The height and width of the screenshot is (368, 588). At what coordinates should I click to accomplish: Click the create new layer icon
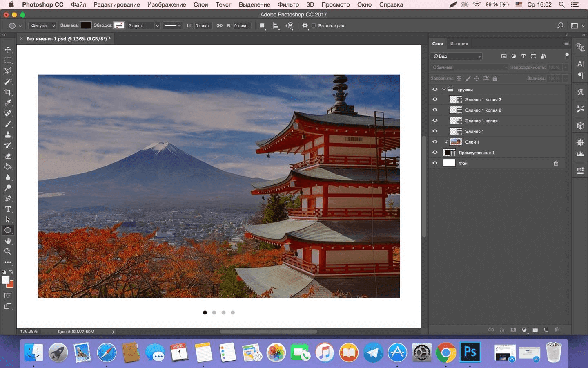click(546, 330)
